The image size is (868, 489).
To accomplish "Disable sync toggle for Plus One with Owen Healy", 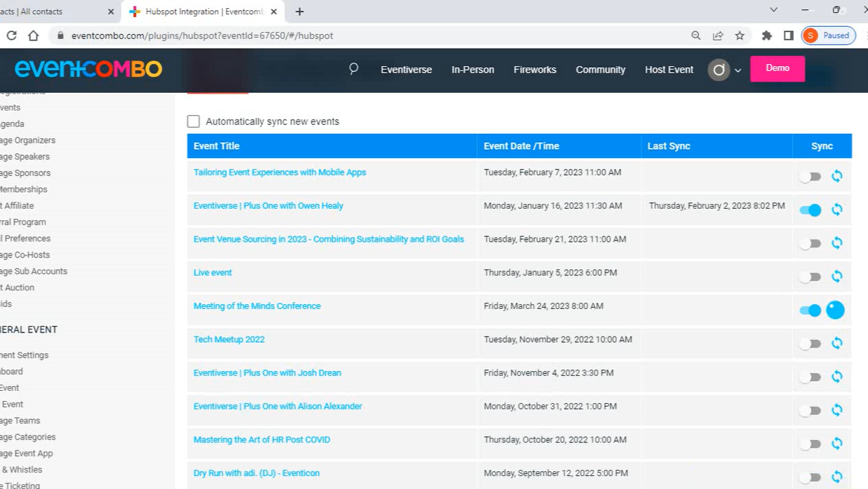I will click(810, 210).
